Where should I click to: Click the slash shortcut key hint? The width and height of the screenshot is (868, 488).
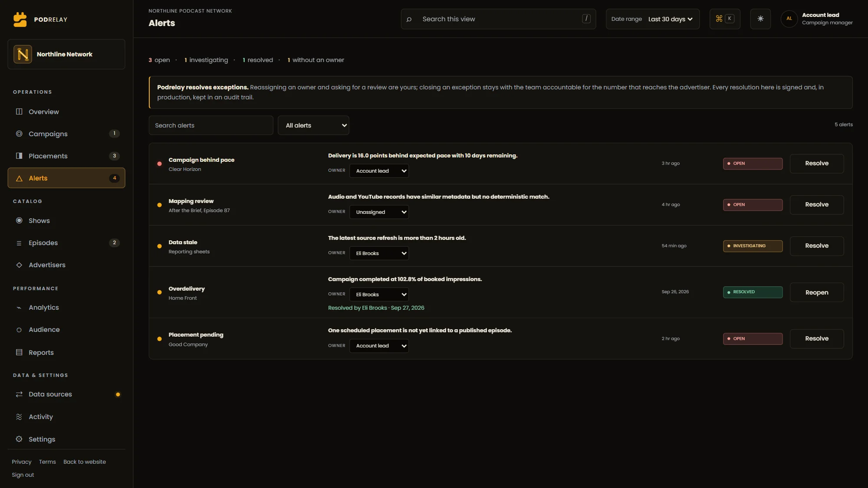coord(586,19)
